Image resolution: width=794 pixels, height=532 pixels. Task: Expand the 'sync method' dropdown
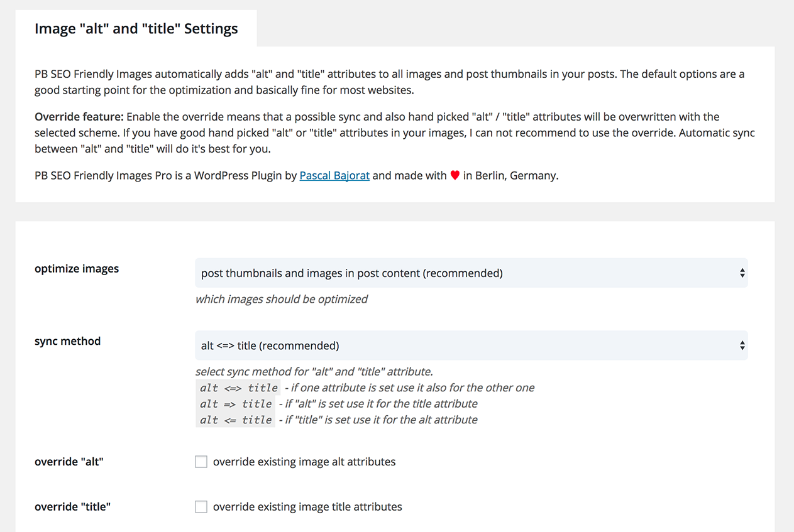pyautogui.click(x=471, y=345)
